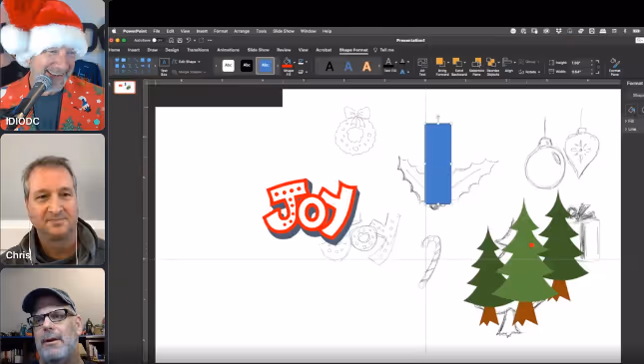Image resolution: width=644 pixels, height=364 pixels.
Task: Click the Bring Forward icon
Action: (x=440, y=63)
